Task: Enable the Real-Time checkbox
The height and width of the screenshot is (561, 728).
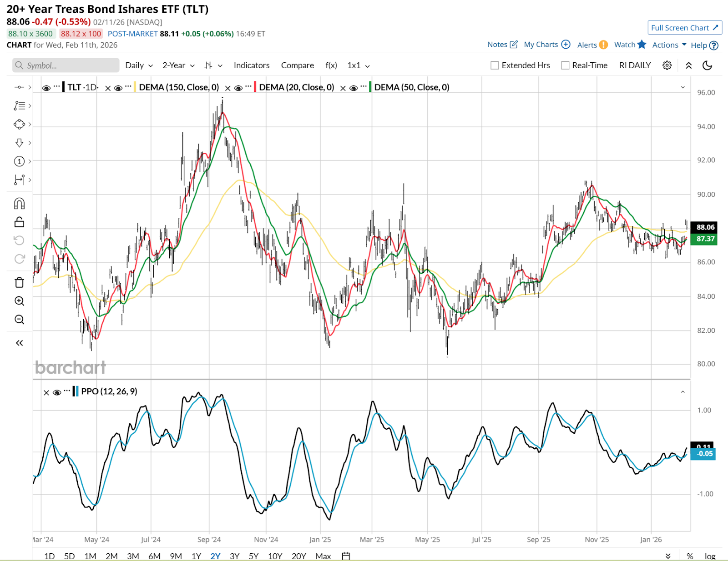Action: click(565, 65)
